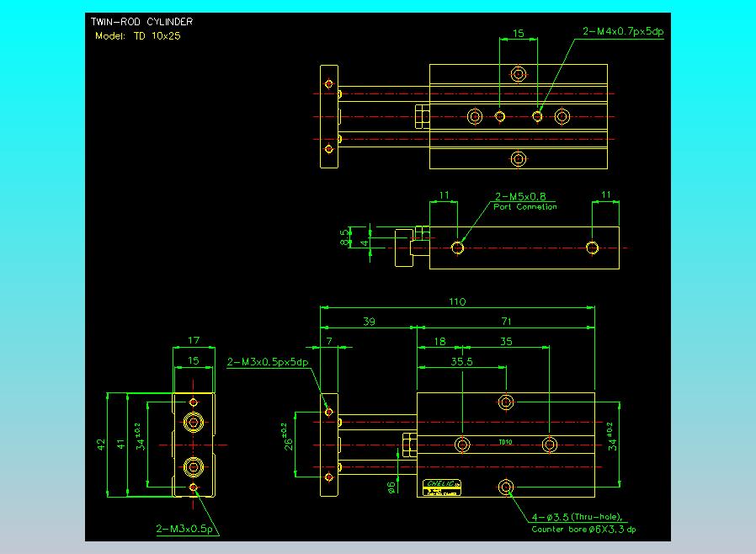Select the '8.5' vertical dimension
The height and width of the screenshot is (554, 756).
[343, 237]
